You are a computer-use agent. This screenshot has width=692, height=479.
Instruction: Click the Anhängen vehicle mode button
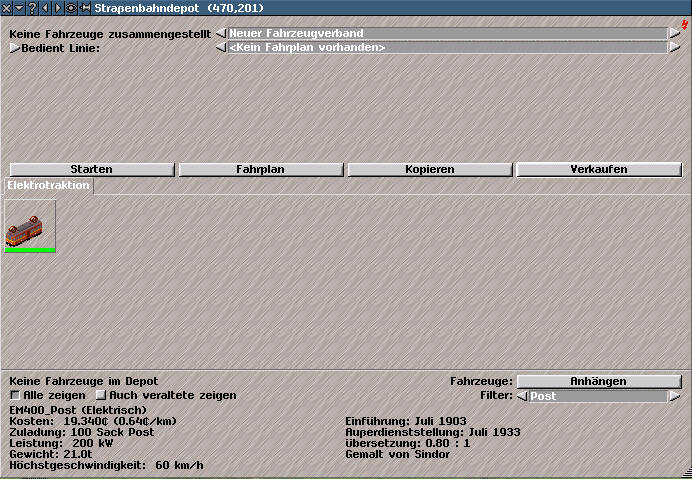598,381
